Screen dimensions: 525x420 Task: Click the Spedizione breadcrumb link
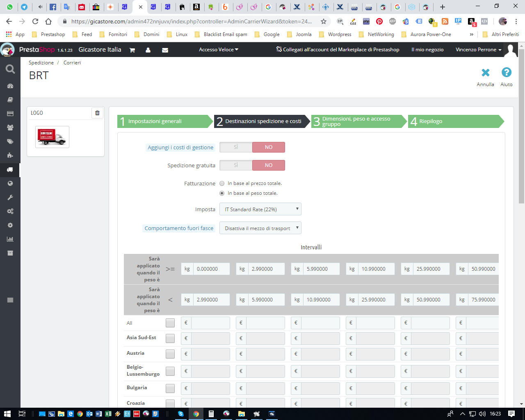tap(41, 63)
